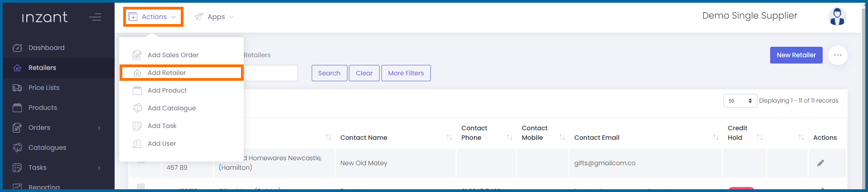Choose Add Retailer from the menu
Image resolution: width=868 pixels, height=192 pixels.
(167, 73)
